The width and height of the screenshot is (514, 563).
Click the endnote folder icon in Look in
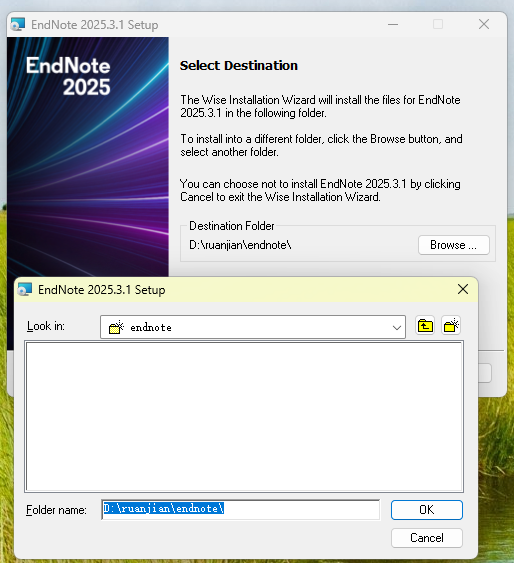click(x=116, y=327)
